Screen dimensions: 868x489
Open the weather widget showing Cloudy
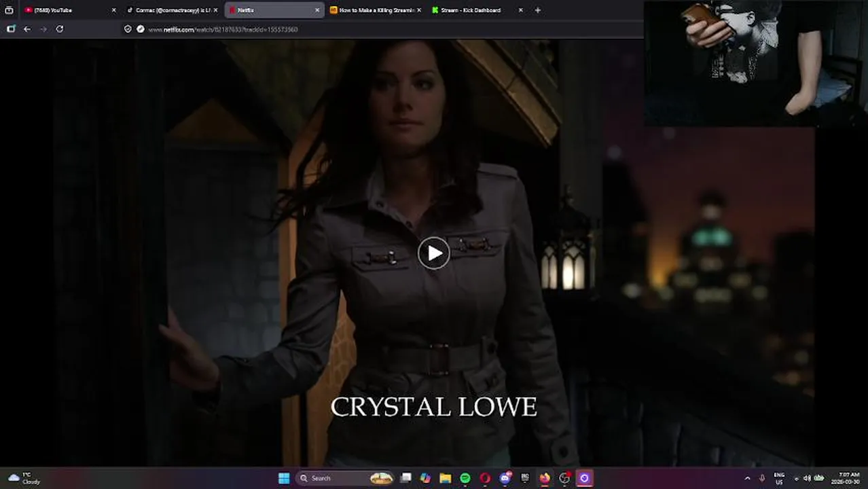click(24, 478)
